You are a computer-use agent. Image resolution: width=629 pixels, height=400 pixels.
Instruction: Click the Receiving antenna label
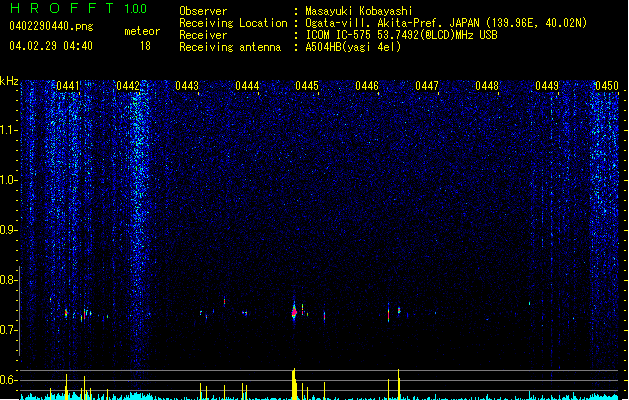coord(230,47)
